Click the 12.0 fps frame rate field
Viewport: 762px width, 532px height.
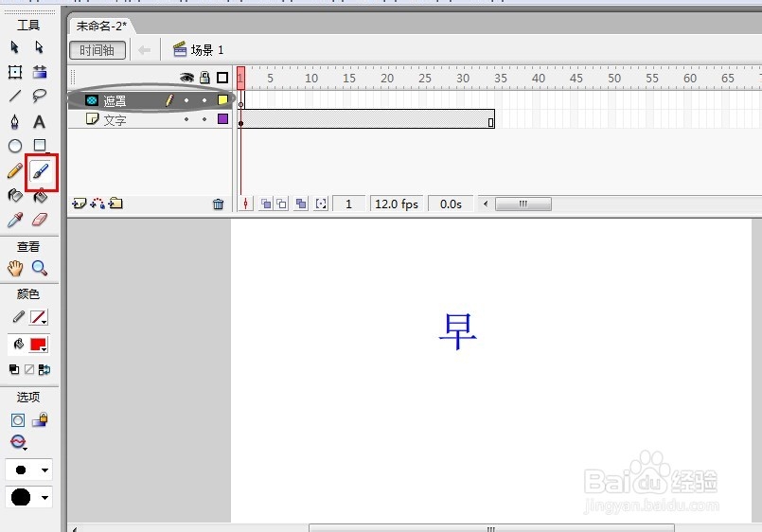397,204
